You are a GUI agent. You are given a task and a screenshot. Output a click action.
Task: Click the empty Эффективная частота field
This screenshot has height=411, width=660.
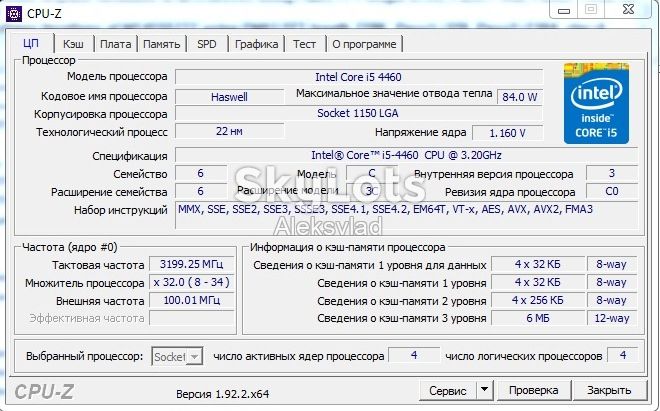[192, 318]
